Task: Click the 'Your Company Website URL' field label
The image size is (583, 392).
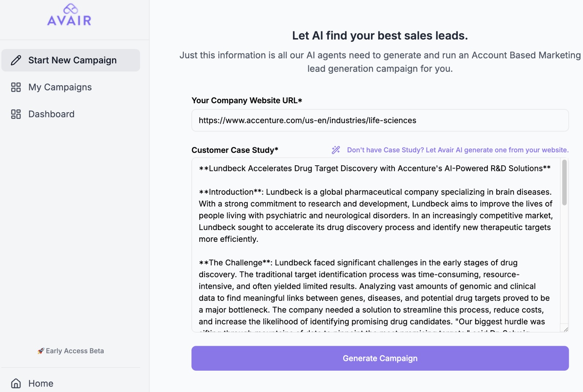Action: tap(246, 100)
